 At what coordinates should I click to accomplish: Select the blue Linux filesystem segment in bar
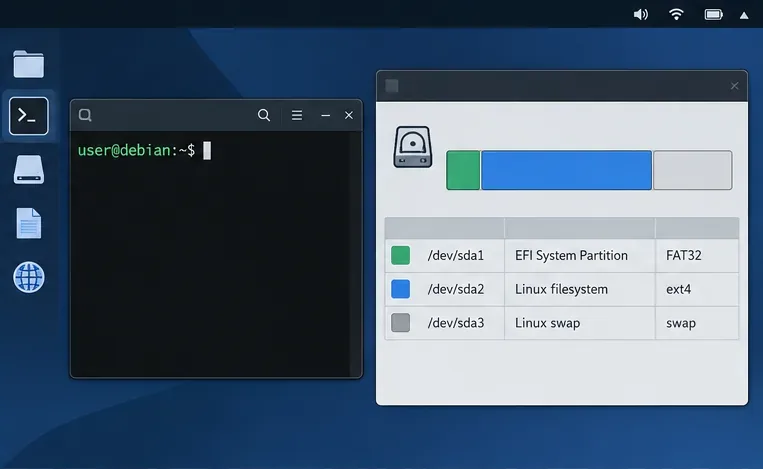566,170
